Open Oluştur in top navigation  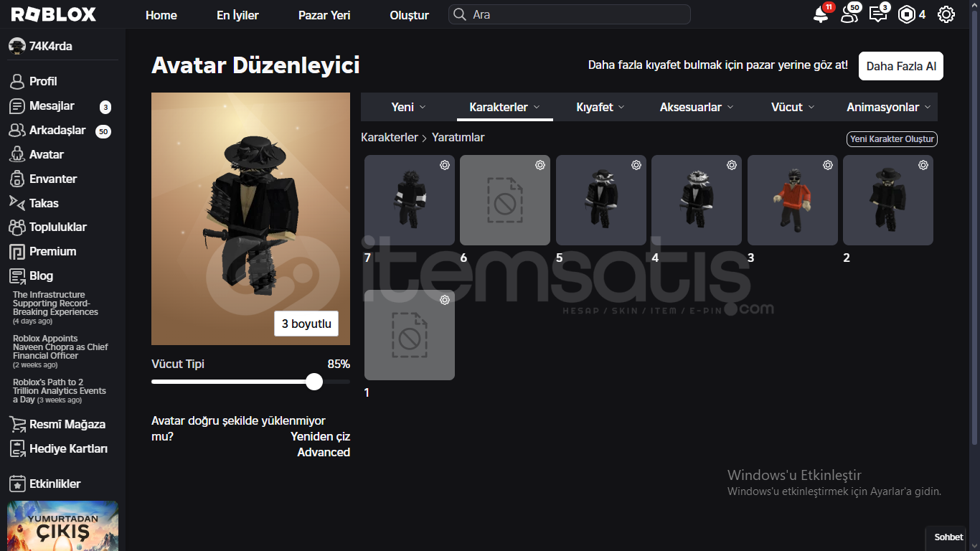410,15
